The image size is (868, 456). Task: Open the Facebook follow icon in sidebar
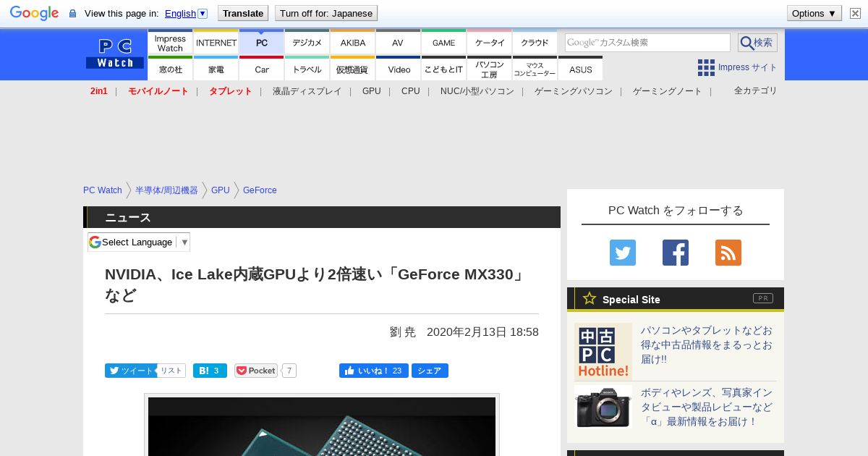676,253
